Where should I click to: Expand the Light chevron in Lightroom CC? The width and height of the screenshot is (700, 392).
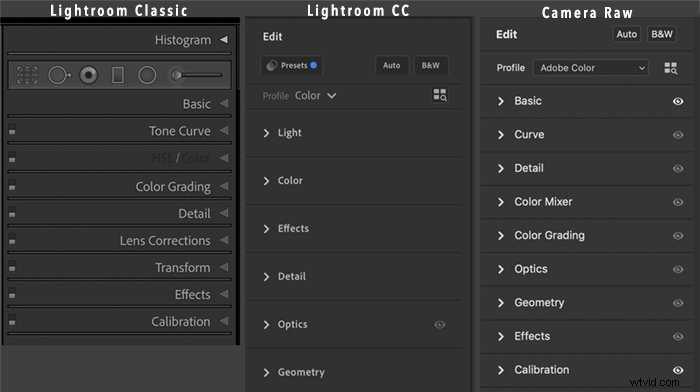click(267, 133)
